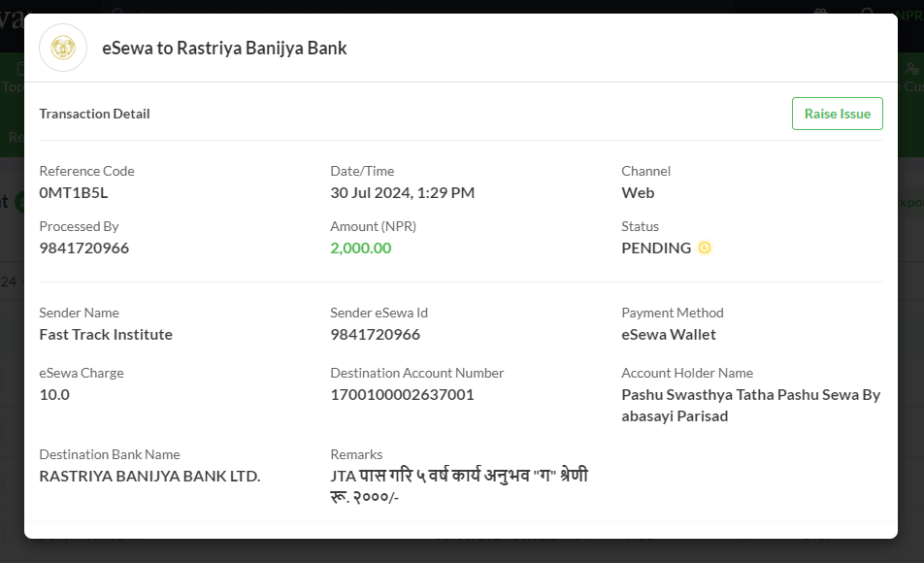The width and height of the screenshot is (924, 563).
Task: Click the Fast Track Institute sender name
Action: point(106,334)
